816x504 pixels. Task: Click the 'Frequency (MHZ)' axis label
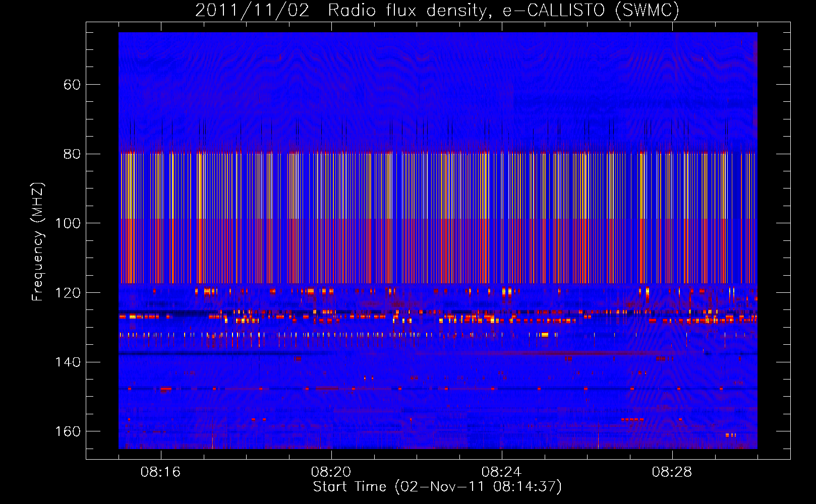coord(38,242)
